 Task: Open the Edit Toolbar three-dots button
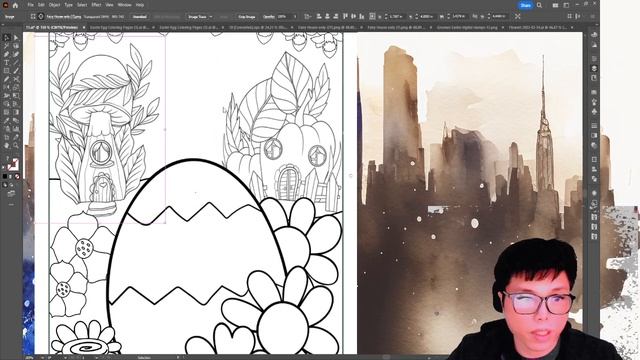(11, 204)
